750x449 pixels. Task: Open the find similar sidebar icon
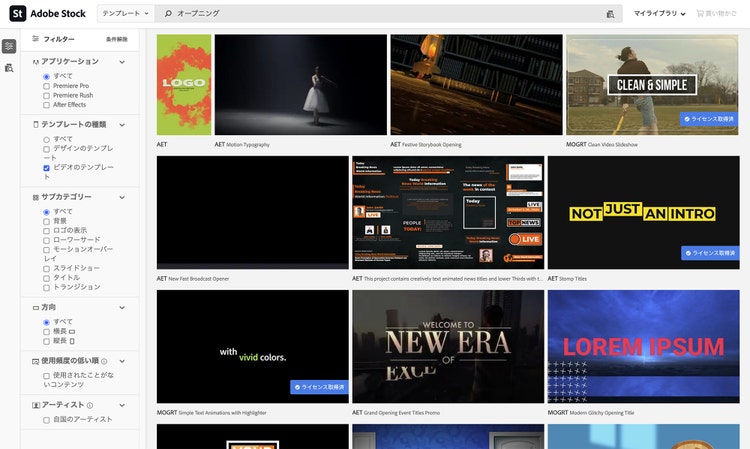coord(9,67)
